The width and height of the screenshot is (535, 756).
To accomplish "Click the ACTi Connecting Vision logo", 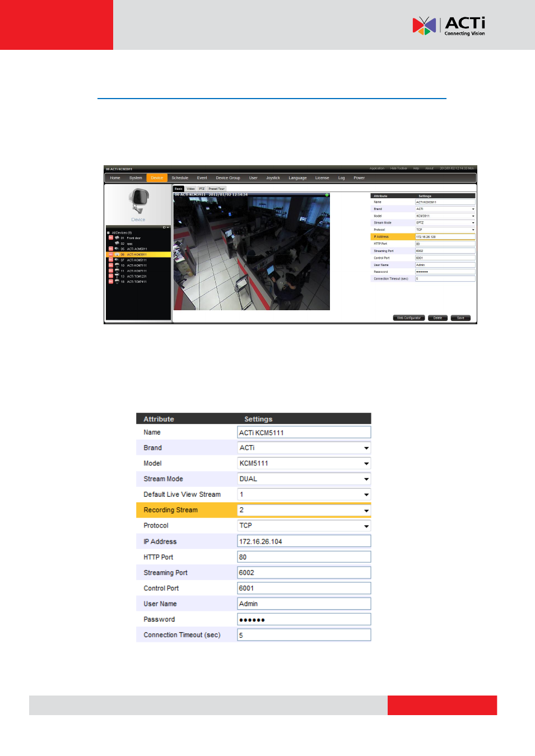I will [x=449, y=26].
